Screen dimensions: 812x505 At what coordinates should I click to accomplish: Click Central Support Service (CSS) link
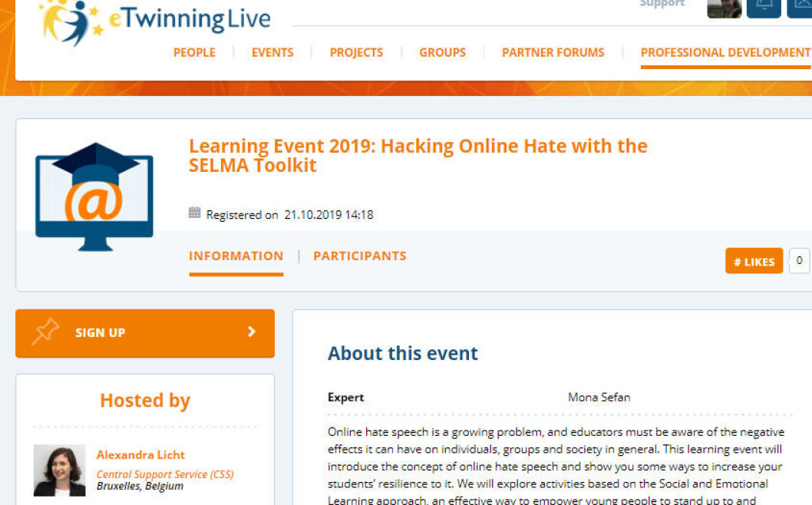pos(165,474)
